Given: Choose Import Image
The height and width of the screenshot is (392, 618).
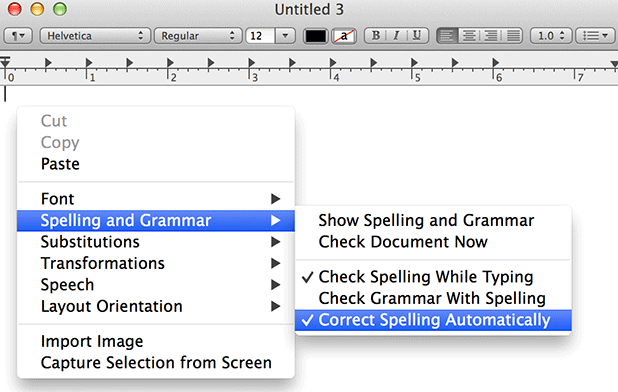Looking at the screenshot, I should coord(156,341).
